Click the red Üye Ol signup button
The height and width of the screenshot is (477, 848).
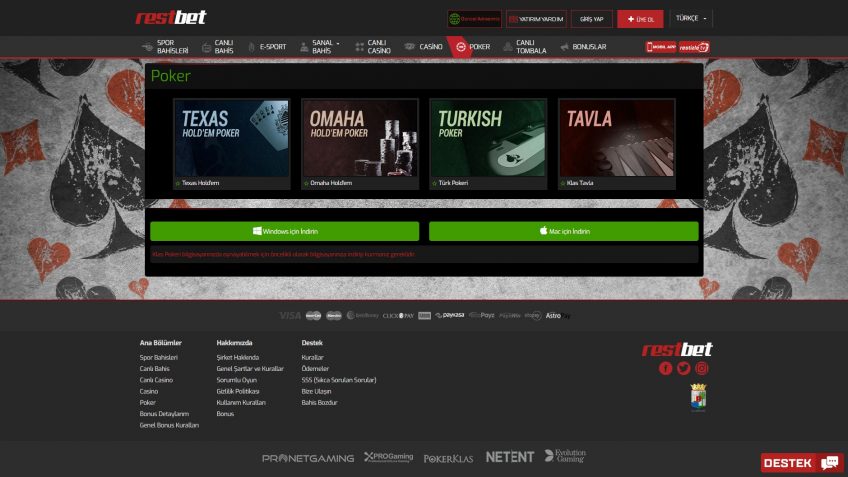click(640, 19)
